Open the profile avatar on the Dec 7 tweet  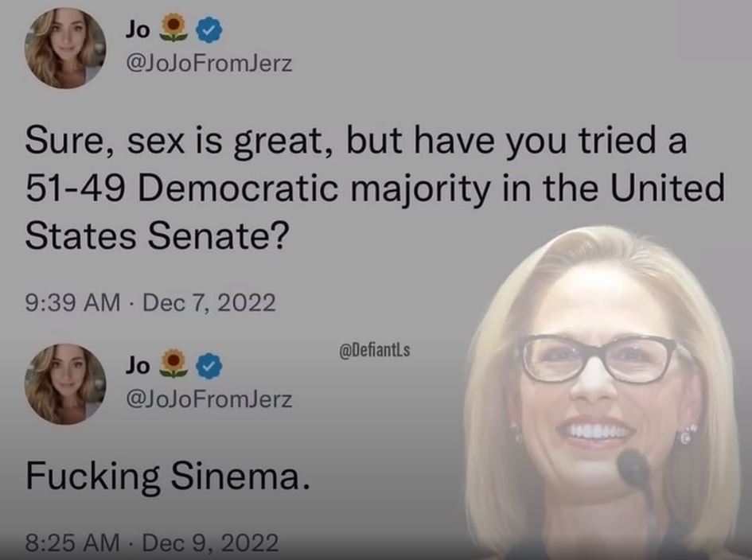tap(65, 48)
